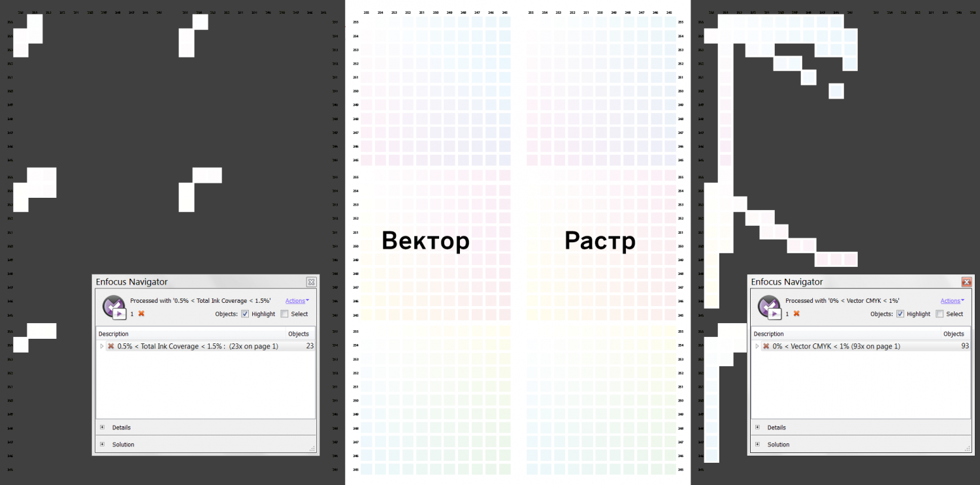Viewport: 980px width, 485px height.
Task: Expand Details section in Total Ink Coverage Navigator
Action: pyautogui.click(x=103, y=428)
